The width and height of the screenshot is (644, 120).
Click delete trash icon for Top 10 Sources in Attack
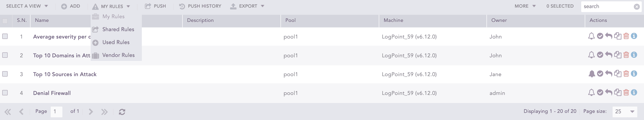(626, 74)
